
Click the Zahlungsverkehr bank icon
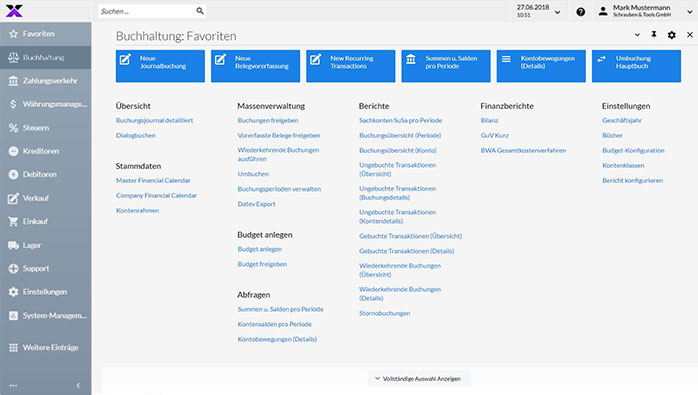coord(13,81)
